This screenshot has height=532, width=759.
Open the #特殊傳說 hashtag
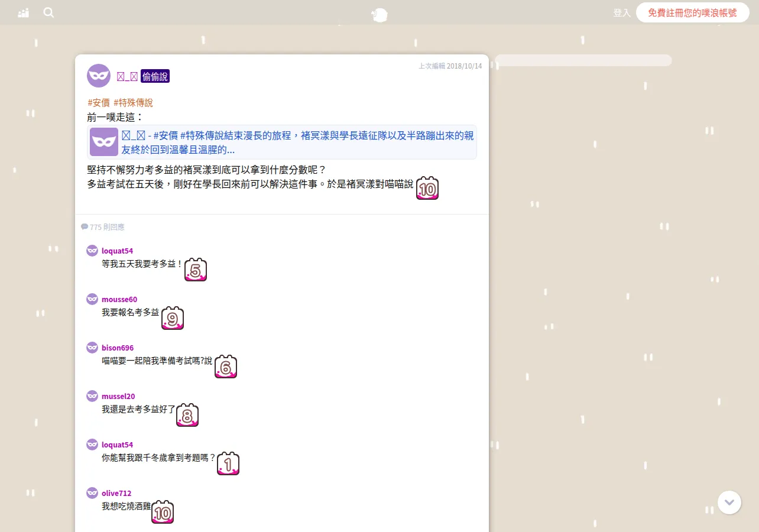pyautogui.click(x=133, y=102)
